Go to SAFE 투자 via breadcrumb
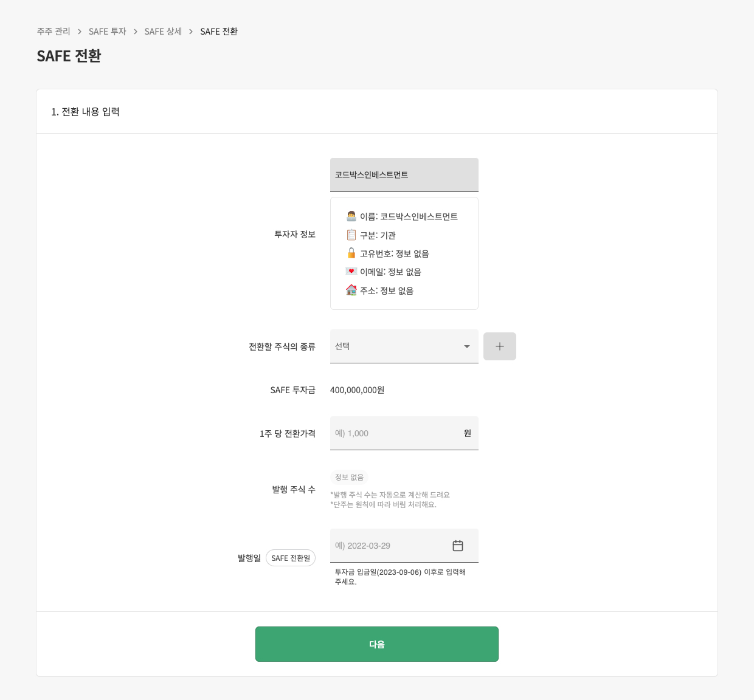 108,31
